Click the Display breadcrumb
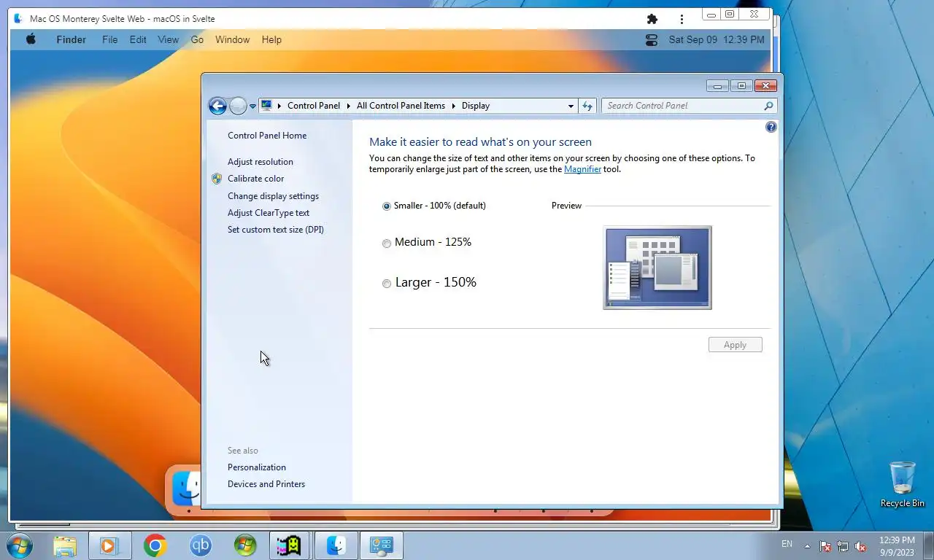This screenshot has width=934, height=560. click(476, 106)
